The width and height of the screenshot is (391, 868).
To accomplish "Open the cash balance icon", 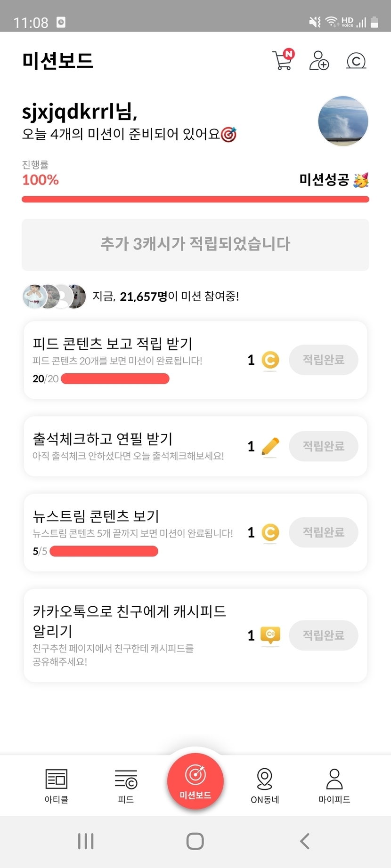I will [x=356, y=61].
